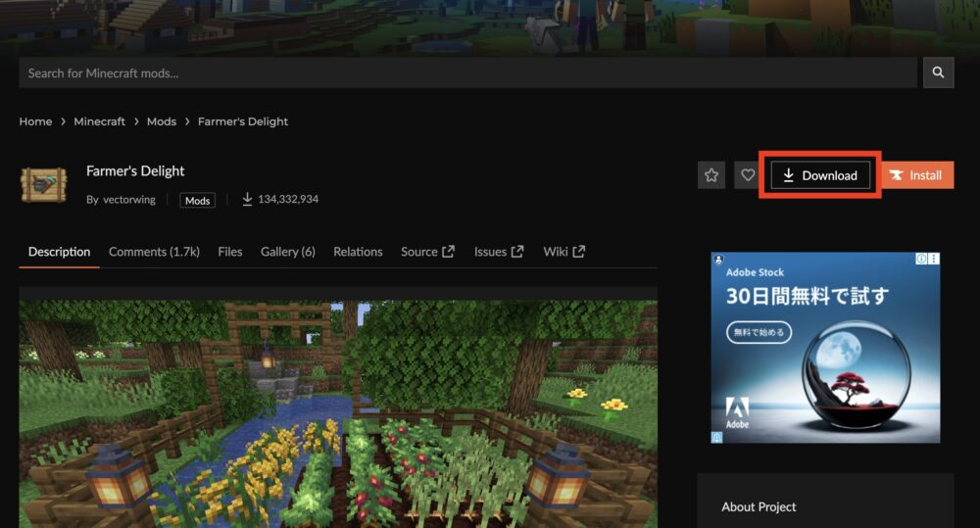Viewport: 980px width, 528px height.
Task: Open the Wiki external link
Action: coord(563,251)
